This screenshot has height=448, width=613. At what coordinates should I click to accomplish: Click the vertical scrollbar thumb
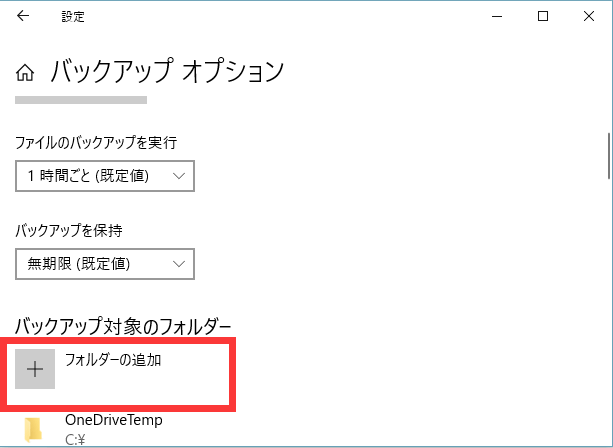(x=608, y=152)
